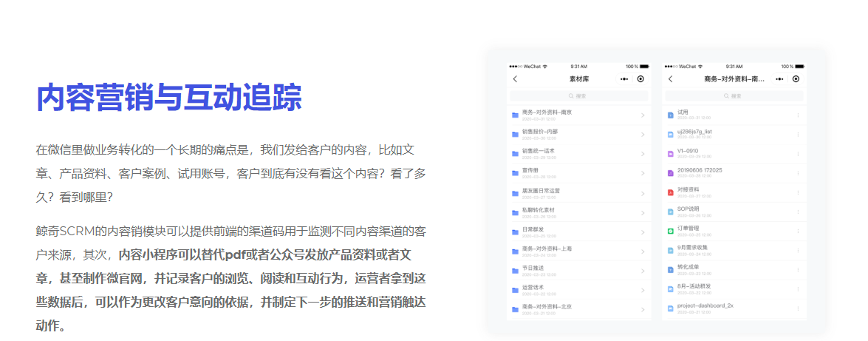
Task: Click the folder icon for 私聊转化素材
Action: (x=516, y=212)
